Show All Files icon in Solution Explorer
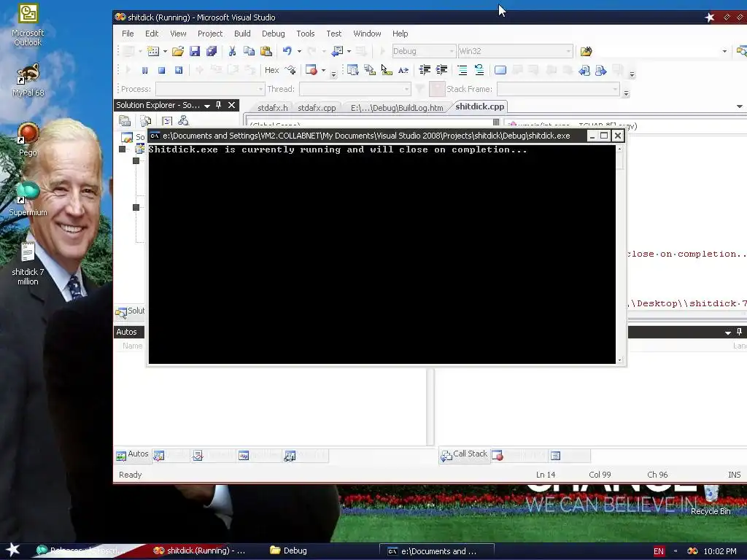 (146, 121)
